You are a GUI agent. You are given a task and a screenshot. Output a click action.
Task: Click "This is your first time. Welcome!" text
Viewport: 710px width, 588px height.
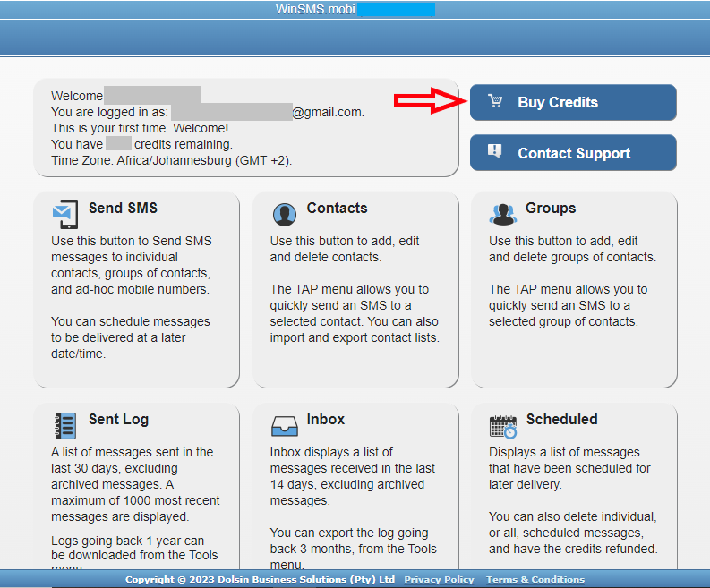point(141,128)
